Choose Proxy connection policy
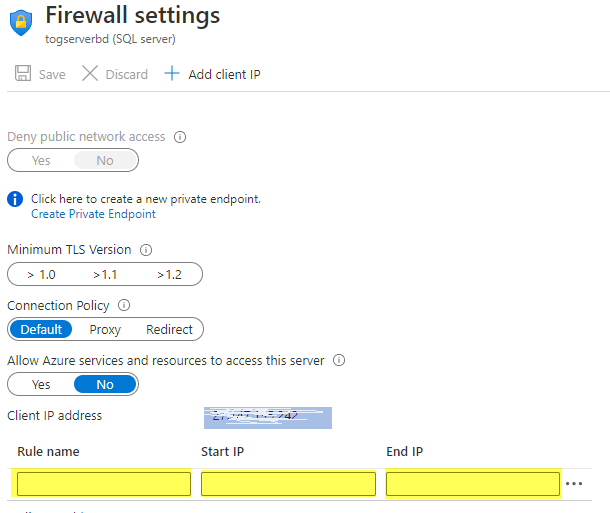 pyautogui.click(x=105, y=329)
